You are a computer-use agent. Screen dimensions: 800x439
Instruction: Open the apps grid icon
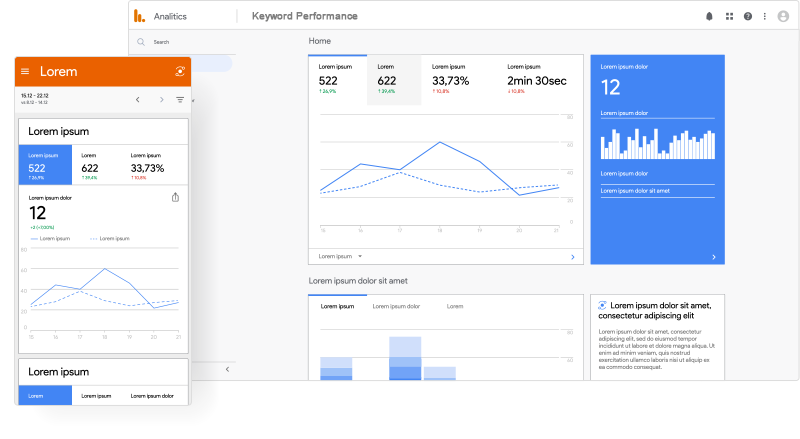729,17
